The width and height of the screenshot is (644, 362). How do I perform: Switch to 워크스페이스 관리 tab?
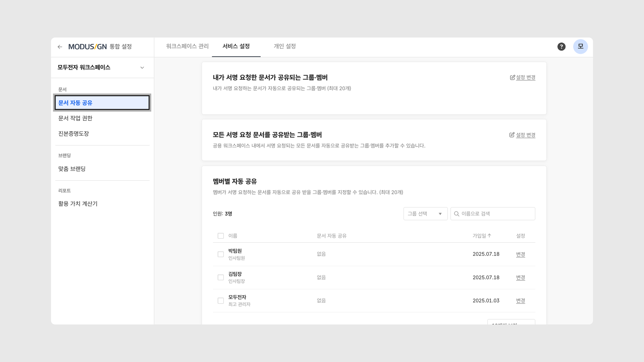pos(187,46)
